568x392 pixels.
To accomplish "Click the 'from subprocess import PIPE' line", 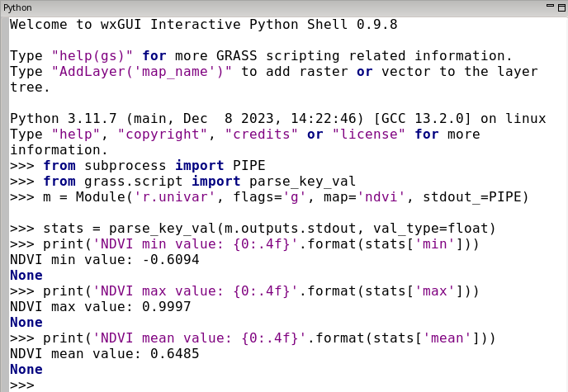I will [x=138, y=166].
